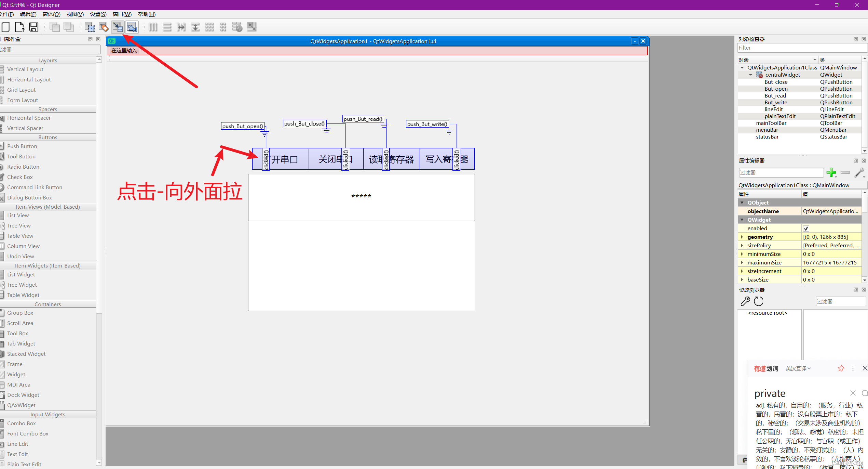Expand geometry property in attribute list
868x469 pixels.
click(x=743, y=237)
